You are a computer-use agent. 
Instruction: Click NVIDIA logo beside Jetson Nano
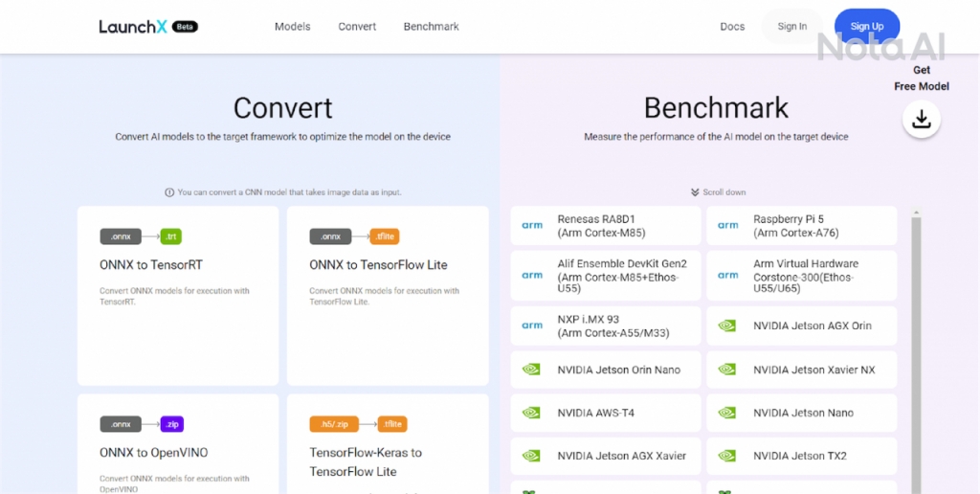(727, 413)
